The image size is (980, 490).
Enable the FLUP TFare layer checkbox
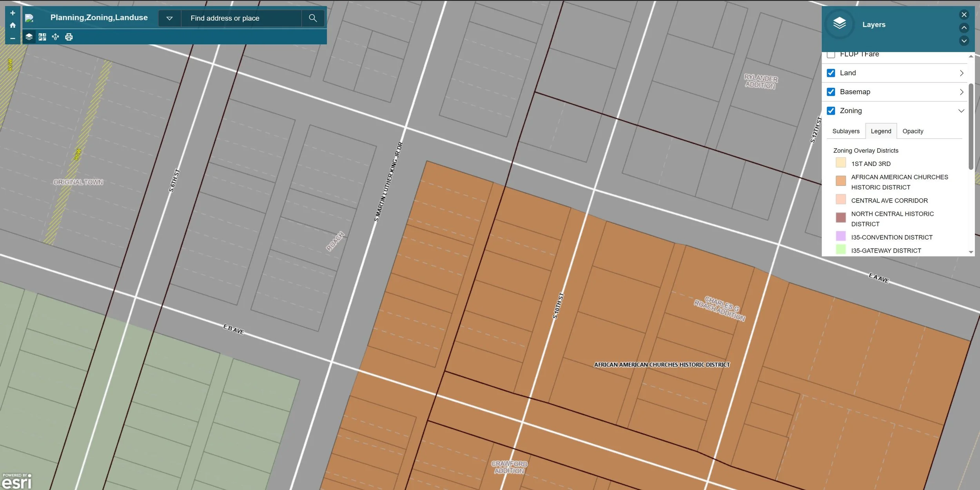(832, 54)
